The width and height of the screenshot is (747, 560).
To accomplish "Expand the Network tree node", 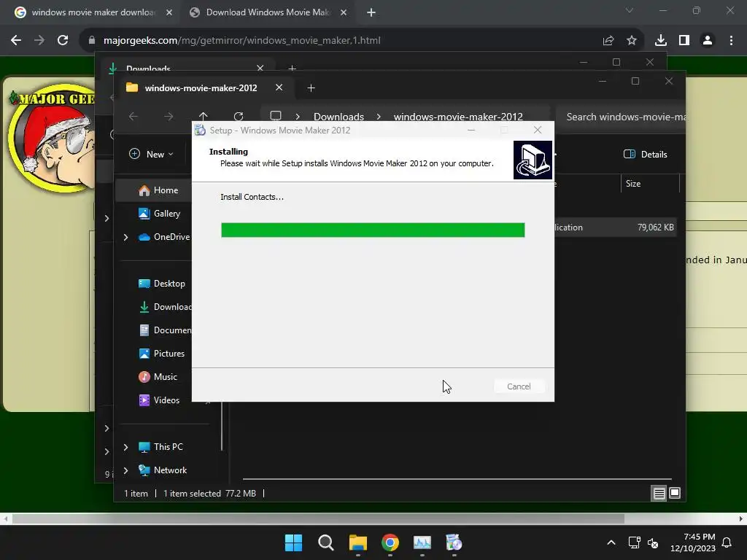I will tap(125, 470).
